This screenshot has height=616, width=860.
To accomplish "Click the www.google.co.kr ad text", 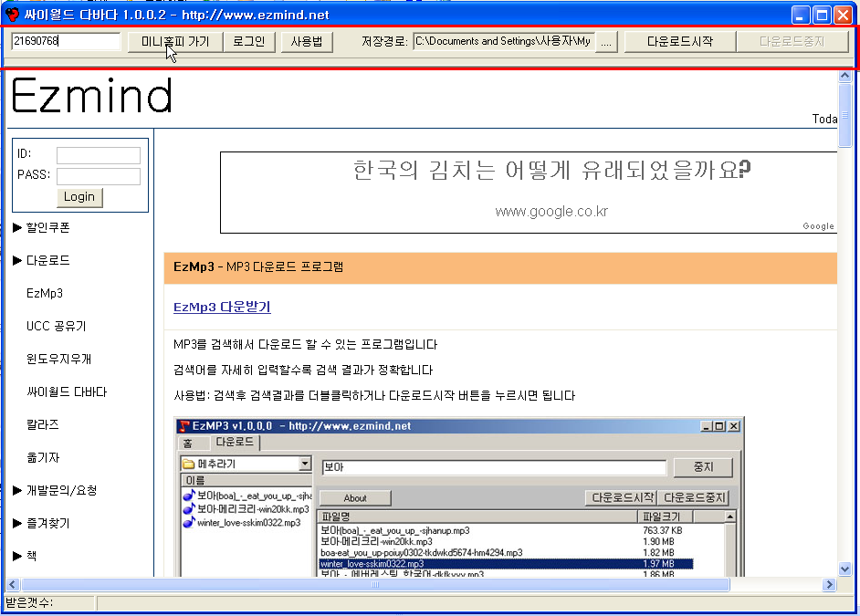I will point(551,212).
